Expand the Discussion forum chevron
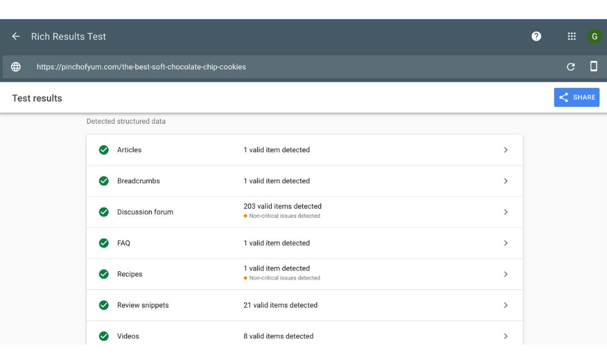This screenshot has width=607, height=364. coord(506,212)
